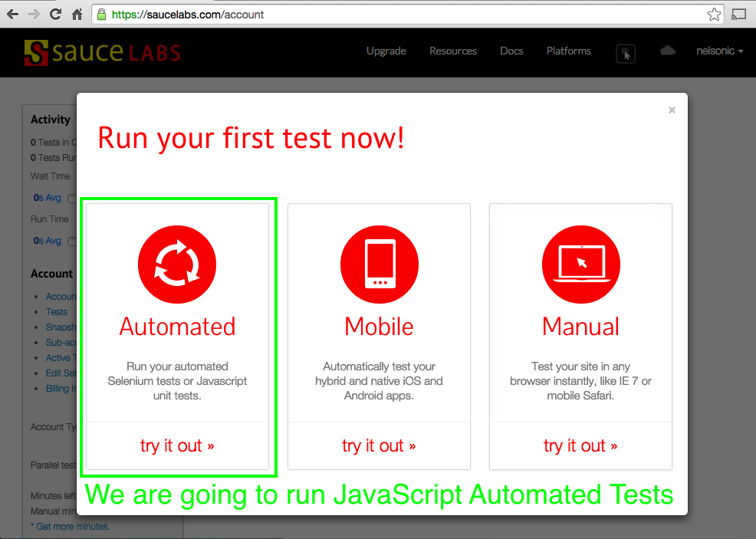Viewport: 756px width, 539px height.
Task: Open the Docs menu item
Action: pyautogui.click(x=511, y=51)
